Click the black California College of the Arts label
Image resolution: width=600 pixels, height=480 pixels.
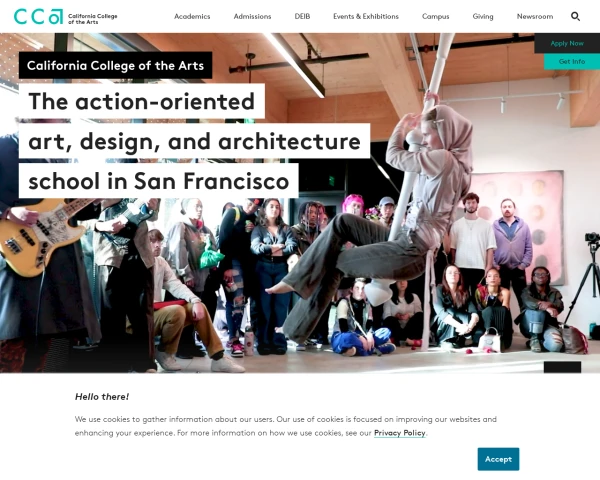pyautogui.click(x=115, y=65)
